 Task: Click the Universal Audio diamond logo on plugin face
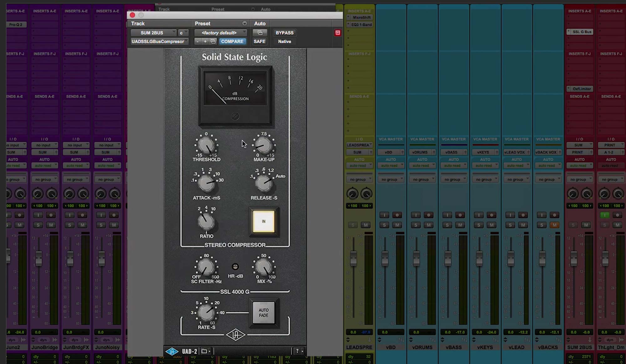coord(235,335)
